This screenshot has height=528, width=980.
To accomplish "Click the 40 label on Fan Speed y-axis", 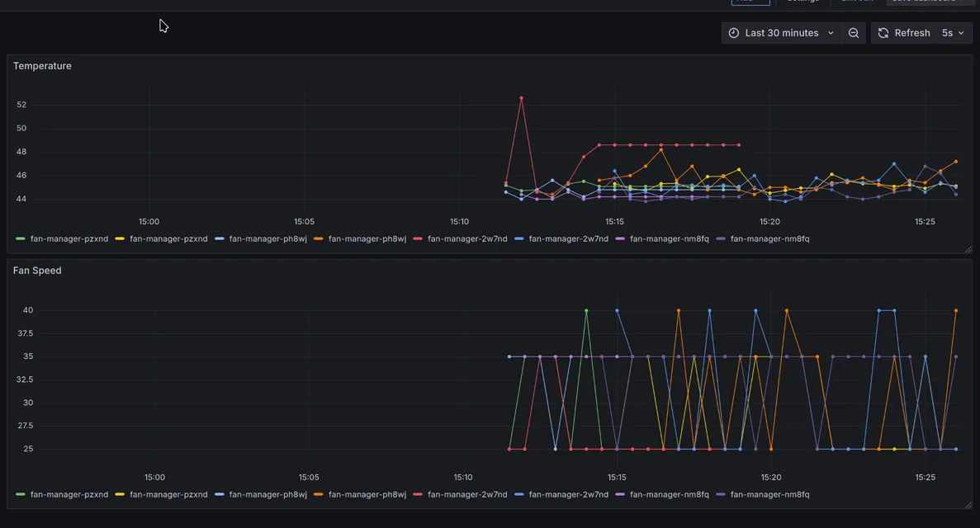I will [28, 310].
